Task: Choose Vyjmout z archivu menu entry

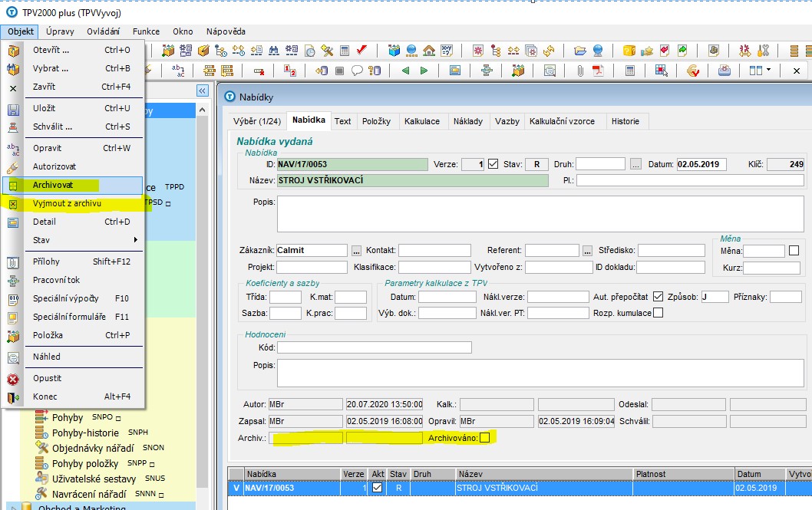Action: 72,203
